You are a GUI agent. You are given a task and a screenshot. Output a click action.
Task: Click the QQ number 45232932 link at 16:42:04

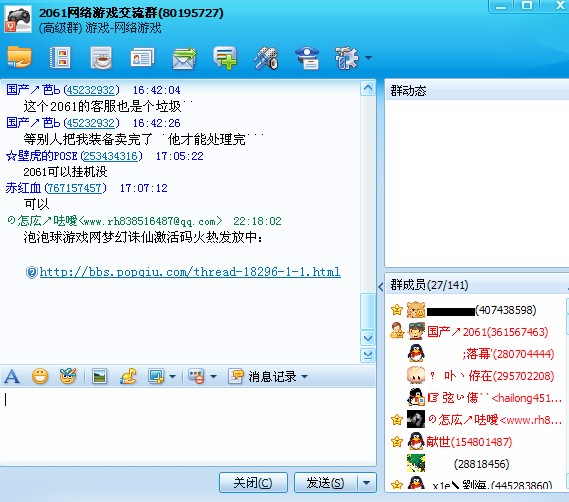[x=91, y=90]
